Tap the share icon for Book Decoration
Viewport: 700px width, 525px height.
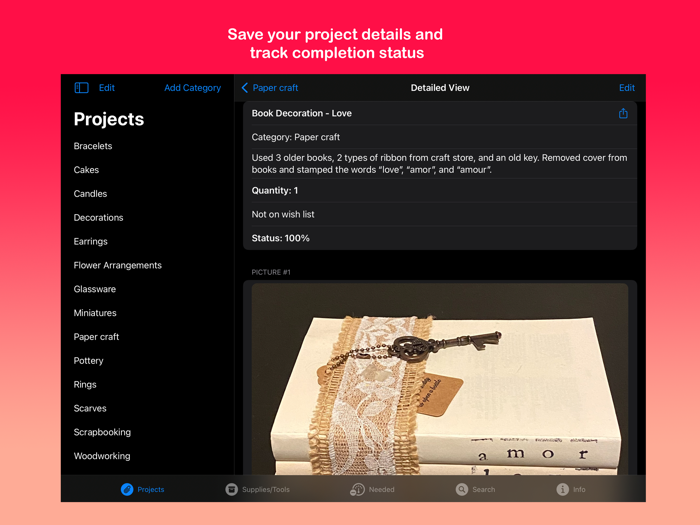(623, 113)
